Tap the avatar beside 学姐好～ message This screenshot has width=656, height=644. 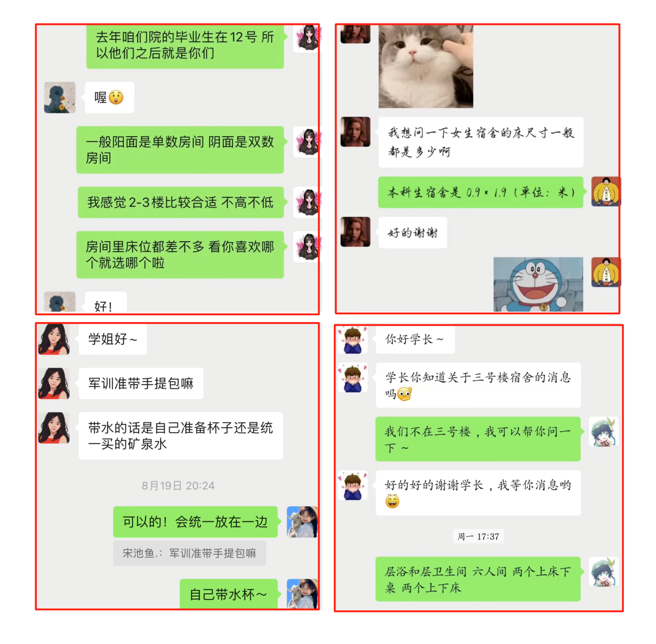pyautogui.click(x=54, y=339)
